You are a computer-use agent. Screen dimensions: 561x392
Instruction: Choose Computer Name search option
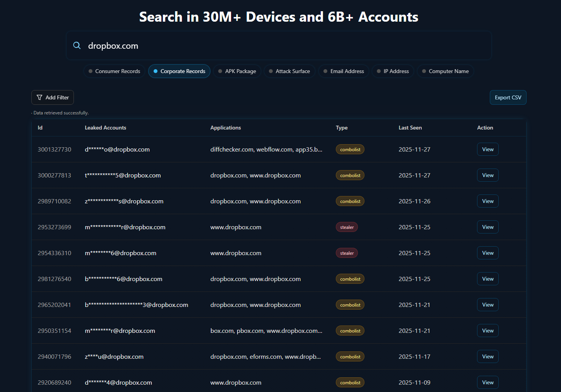(x=445, y=71)
